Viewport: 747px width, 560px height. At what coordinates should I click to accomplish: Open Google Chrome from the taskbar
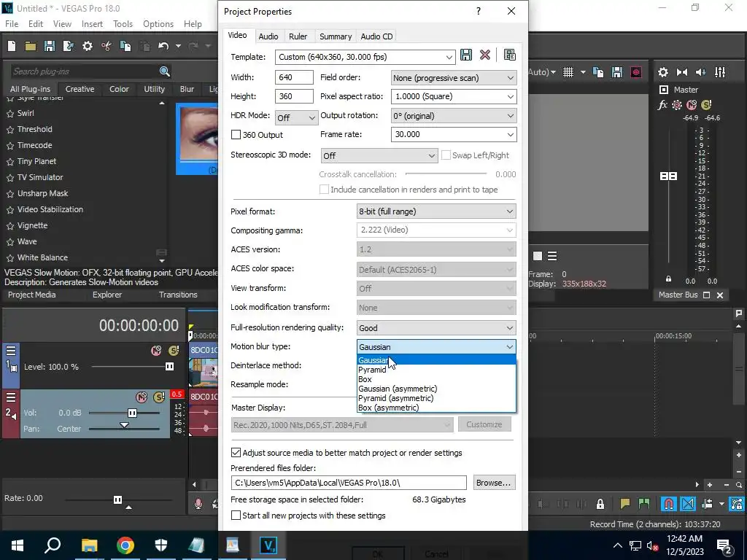click(125, 545)
